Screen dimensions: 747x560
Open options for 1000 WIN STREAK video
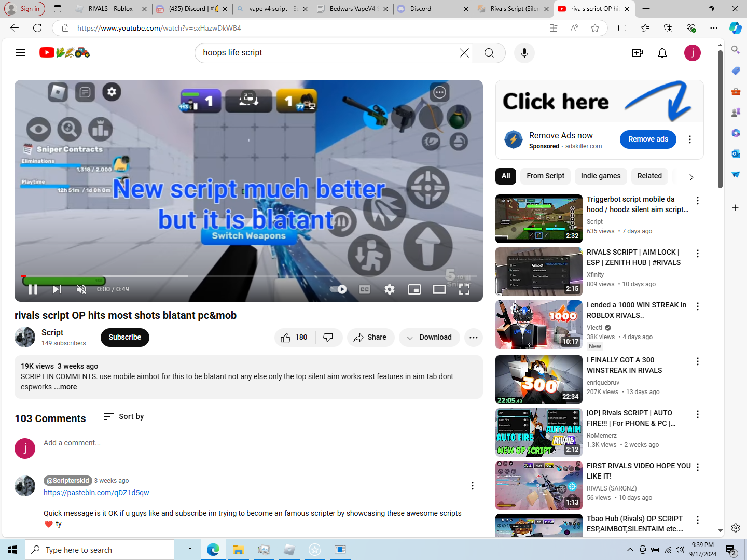click(698, 306)
